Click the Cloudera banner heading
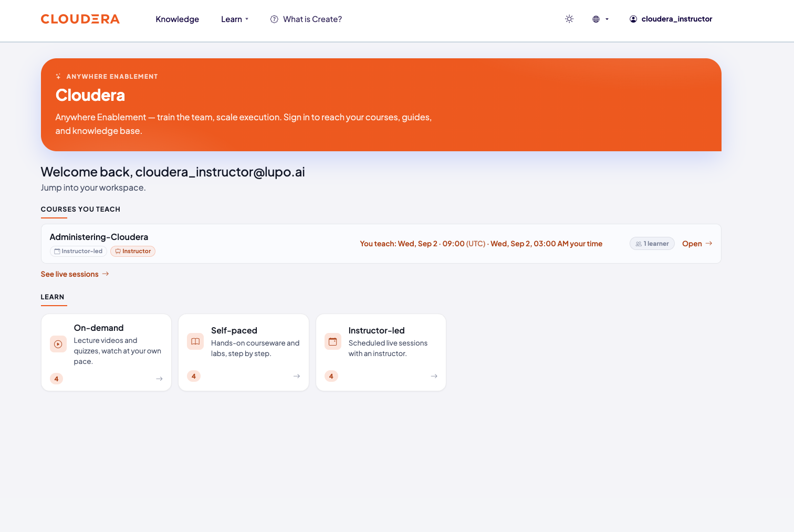Viewport: 794px width, 532px height. click(90, 95)
